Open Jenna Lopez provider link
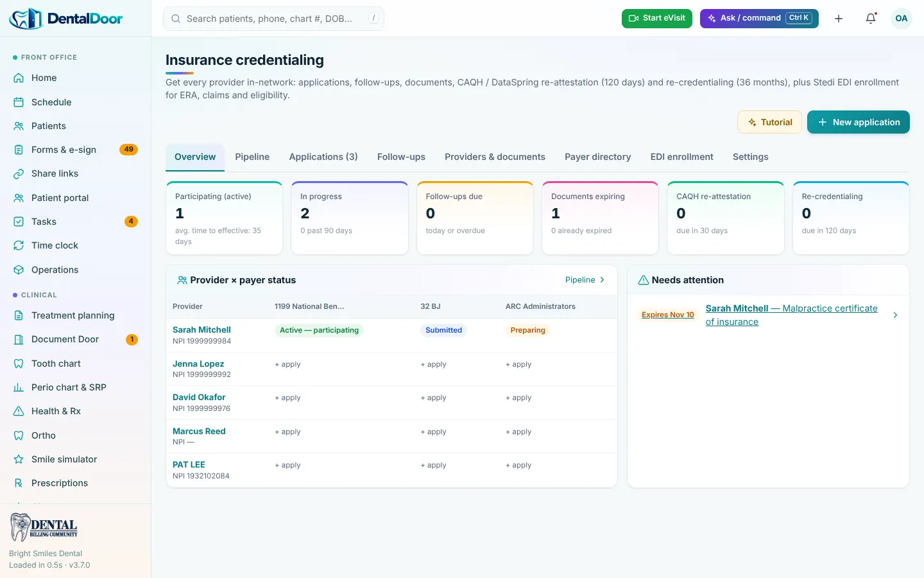This screenshot has width=924, height=578. [x=198, y=363]
